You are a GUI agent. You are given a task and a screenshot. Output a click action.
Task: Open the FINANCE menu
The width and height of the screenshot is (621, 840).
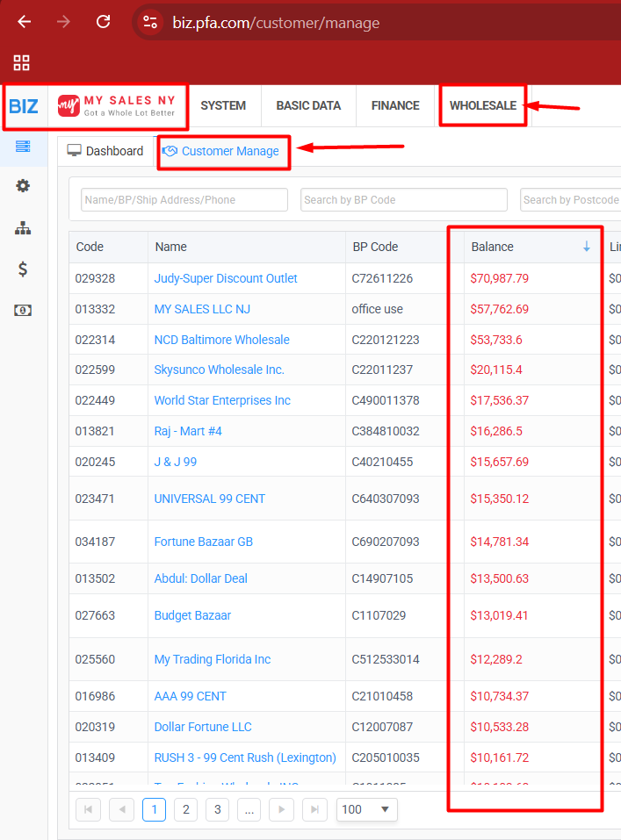tap(395, 105)
